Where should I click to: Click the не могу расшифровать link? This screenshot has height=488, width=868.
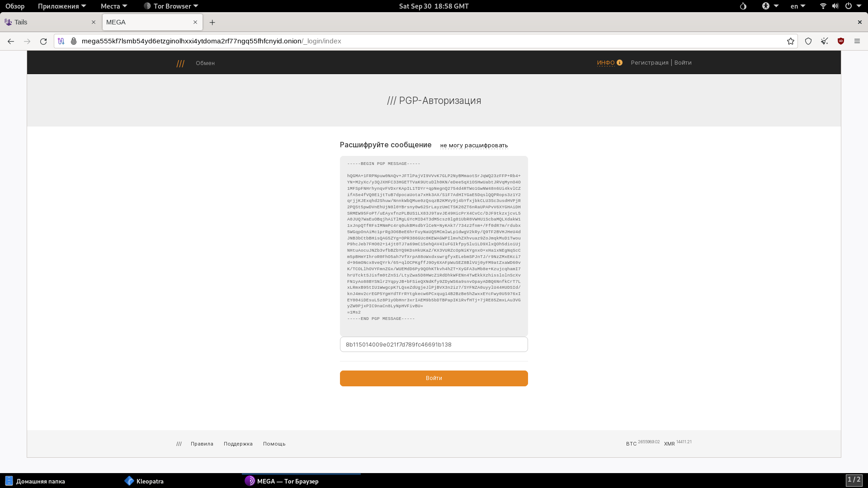474,145
